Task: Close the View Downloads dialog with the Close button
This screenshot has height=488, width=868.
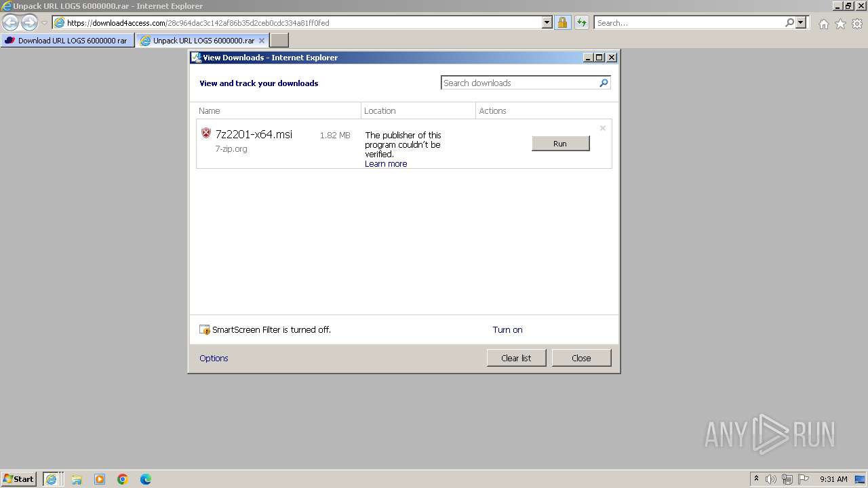Action: (x=581, y=358)
